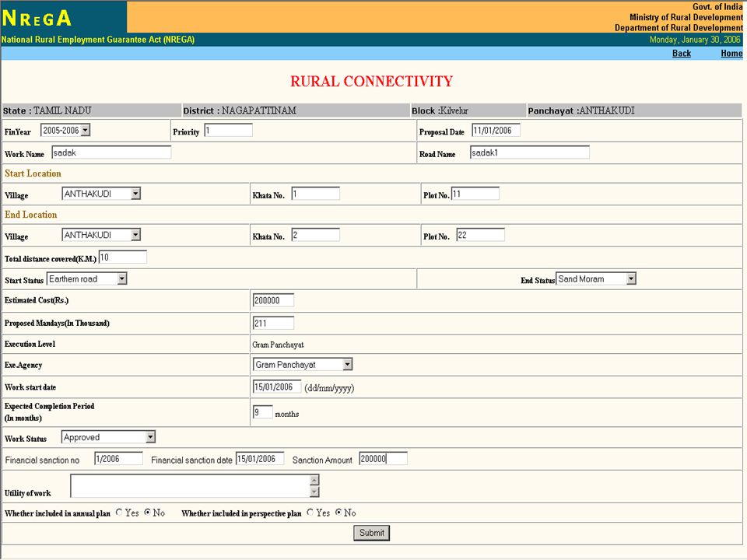Click the End Location Plot No. field

[x=480, y=235]
